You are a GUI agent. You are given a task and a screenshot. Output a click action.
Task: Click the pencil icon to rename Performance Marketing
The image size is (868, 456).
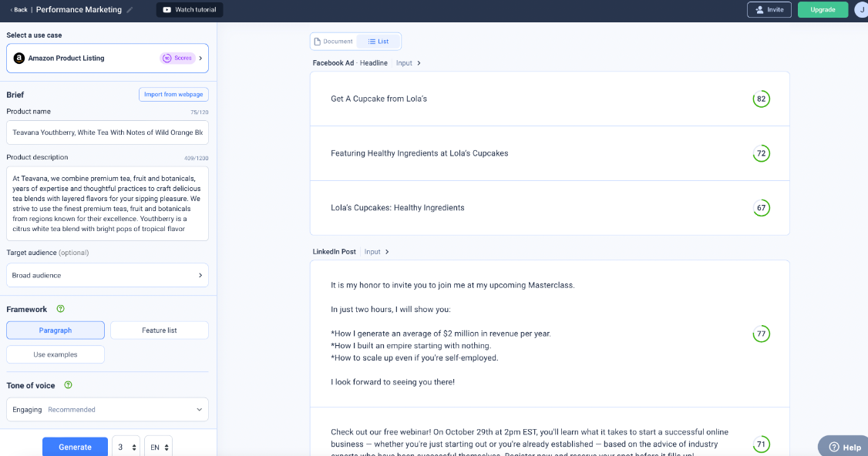pos(130,10)
